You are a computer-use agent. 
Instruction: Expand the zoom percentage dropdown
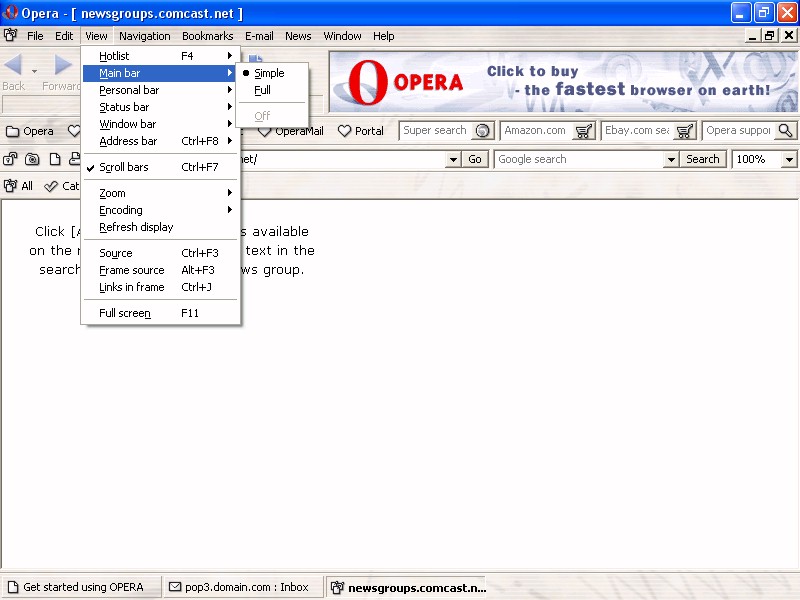pos(789,160)
